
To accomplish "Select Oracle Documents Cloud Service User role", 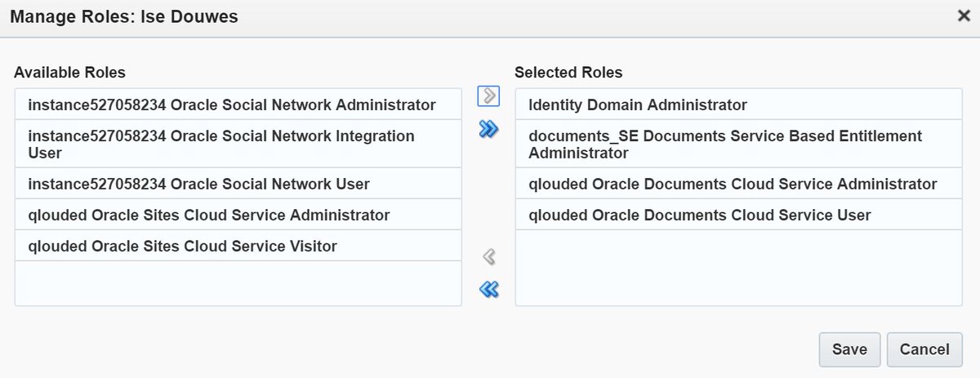I will 739,215.
